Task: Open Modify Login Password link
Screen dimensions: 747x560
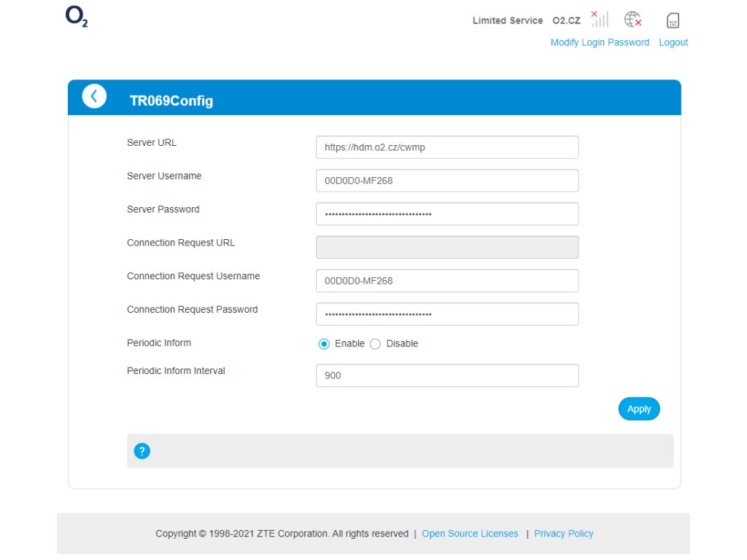Action: pos(600,42)
